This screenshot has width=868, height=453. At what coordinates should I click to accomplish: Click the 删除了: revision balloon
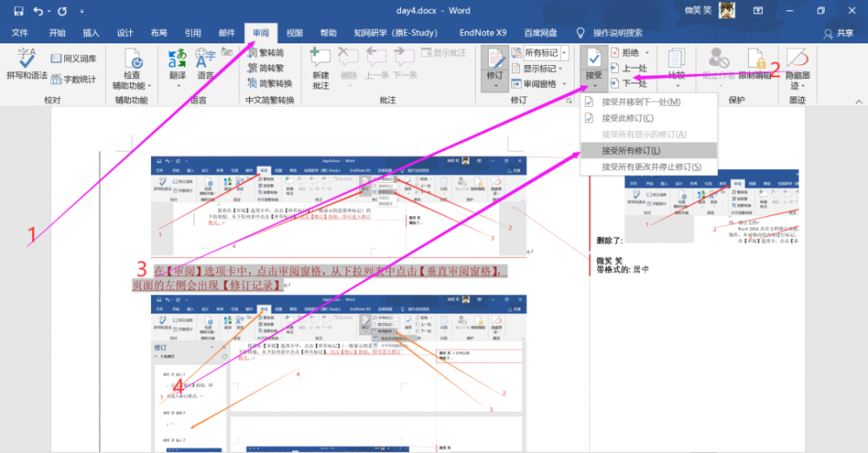(x=609, y=240)
